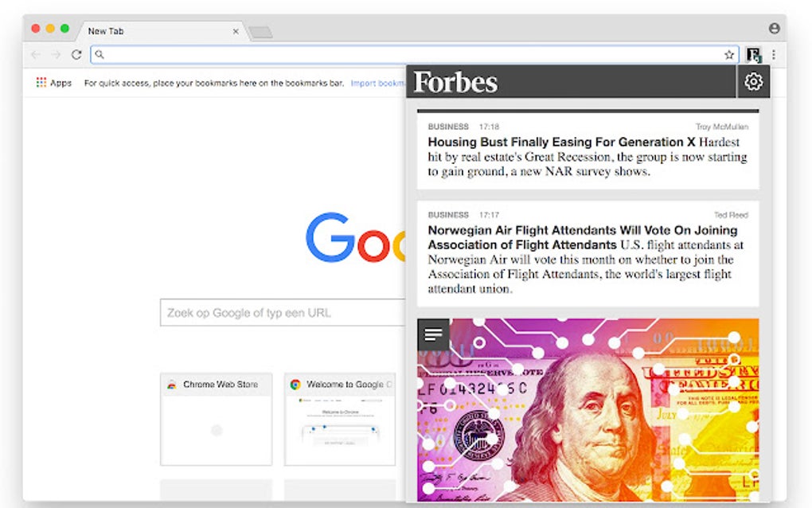Viewport: 812px width, 508px height.
Task: Reload the page
Action: click(x=76, y=54)
